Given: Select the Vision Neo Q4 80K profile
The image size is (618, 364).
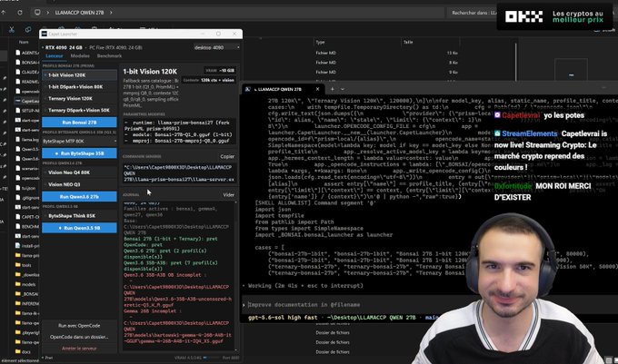Looking at the screenshot, I should pyautogui.click(x=79, y=172).
